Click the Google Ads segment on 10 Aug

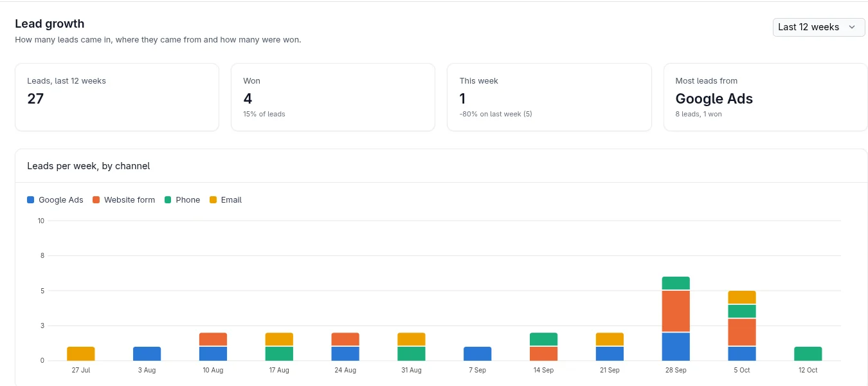click(213, 354)
